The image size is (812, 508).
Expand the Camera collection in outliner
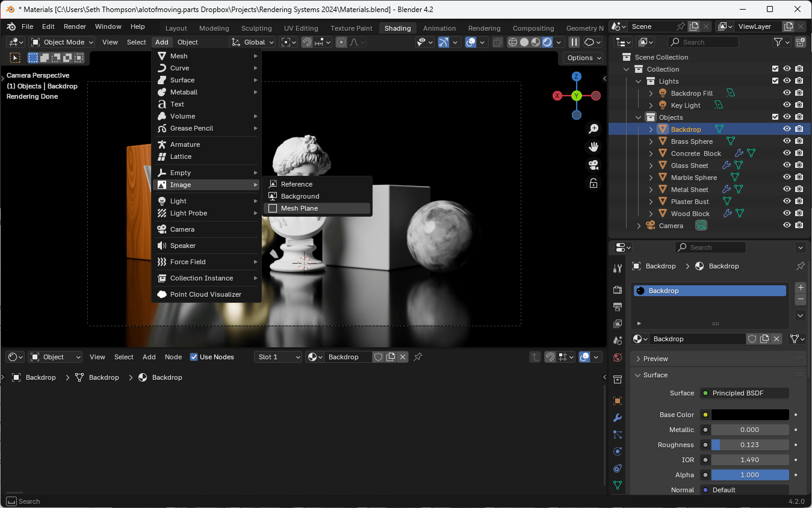[x=639, y=226]
